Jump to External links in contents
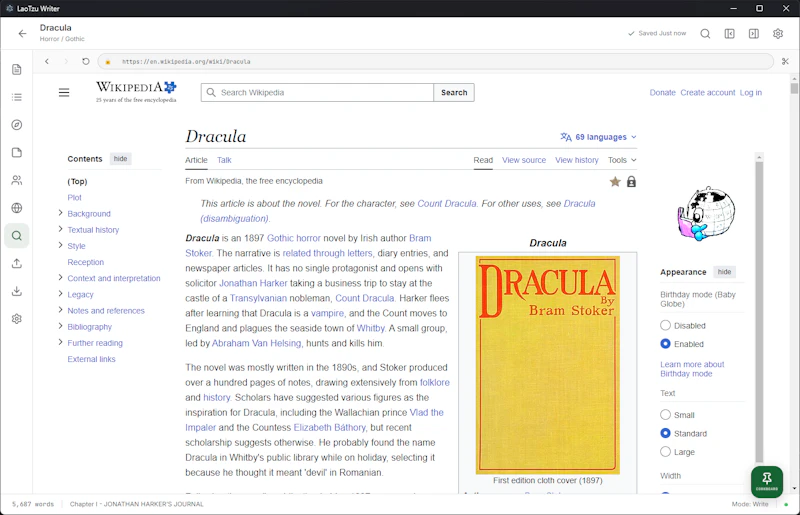This screenshot has height=515, width=800. [91, 359]
